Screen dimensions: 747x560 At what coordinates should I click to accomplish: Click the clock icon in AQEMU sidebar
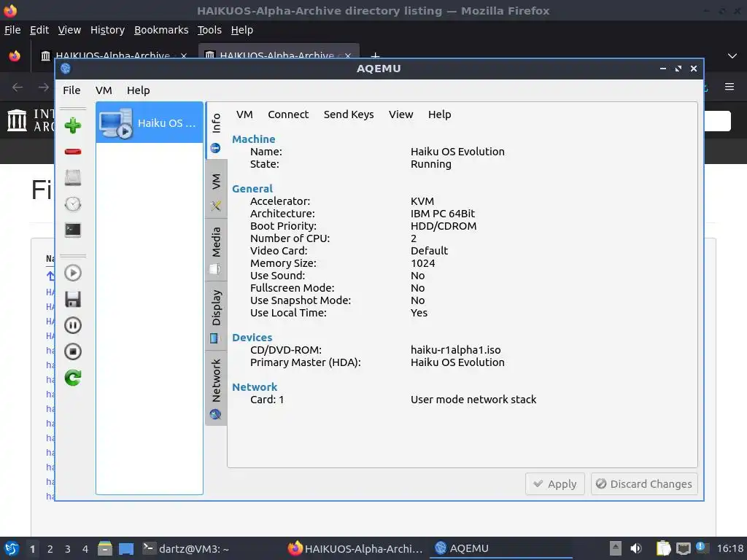[73, 204]
